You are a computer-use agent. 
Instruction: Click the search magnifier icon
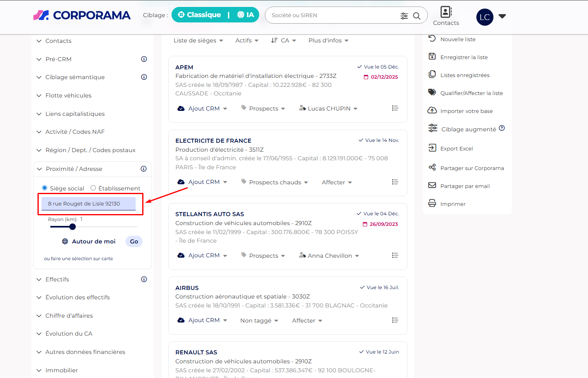point(416,16)
